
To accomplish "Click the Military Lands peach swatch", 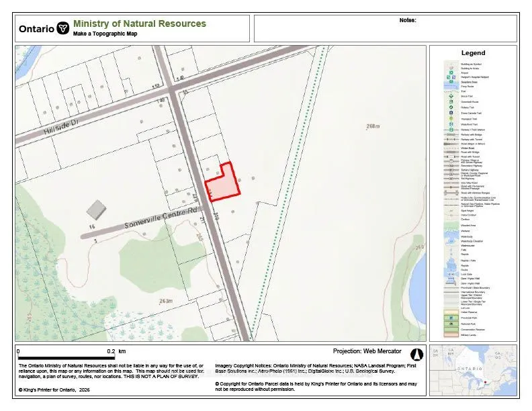I will 451,334.
